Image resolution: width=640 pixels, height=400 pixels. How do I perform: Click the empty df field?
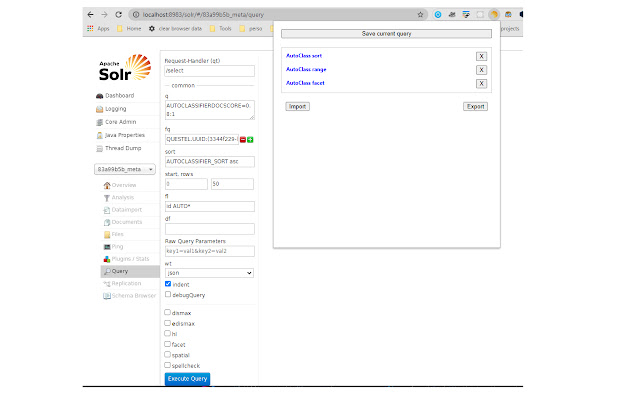(x=209, y=229)
